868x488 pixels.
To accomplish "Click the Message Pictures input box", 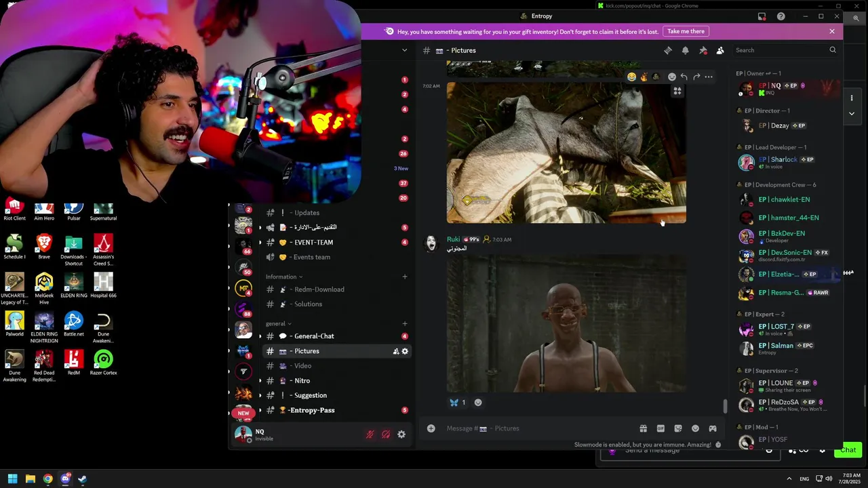I will tap(538, 428).
